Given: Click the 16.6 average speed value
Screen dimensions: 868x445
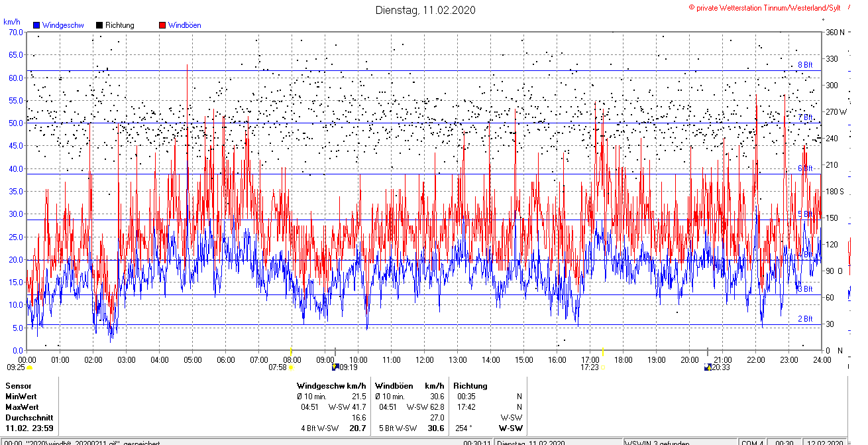Looking at the screenshot, I should [358, 417].
